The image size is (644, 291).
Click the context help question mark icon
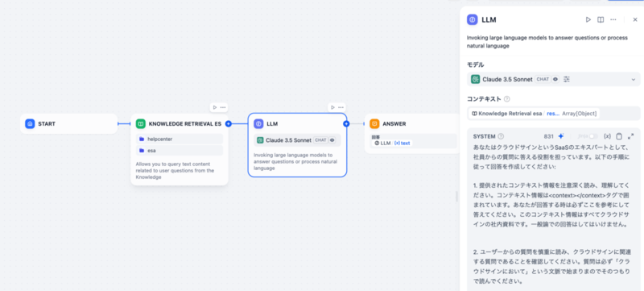(x=507, y=99)
